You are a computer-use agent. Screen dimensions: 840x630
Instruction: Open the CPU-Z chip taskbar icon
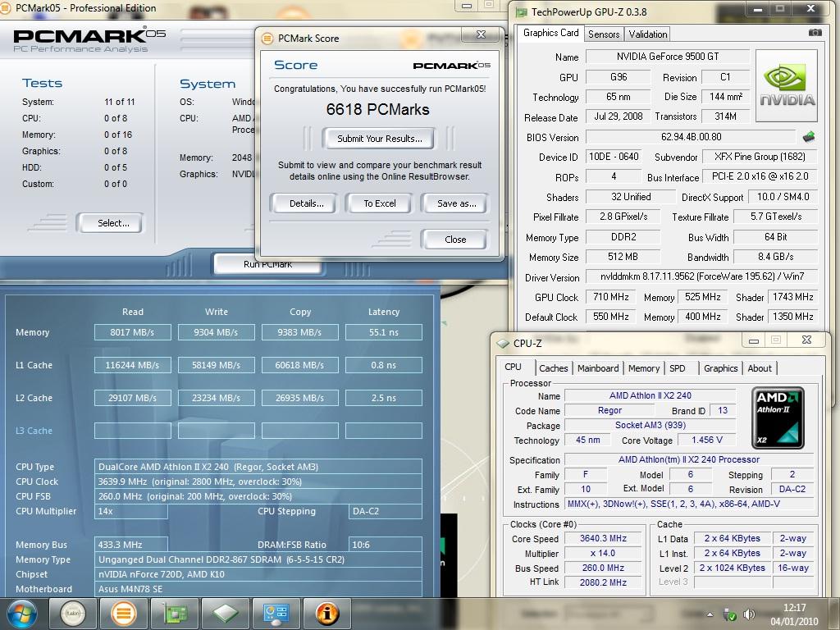coord(226,614)
